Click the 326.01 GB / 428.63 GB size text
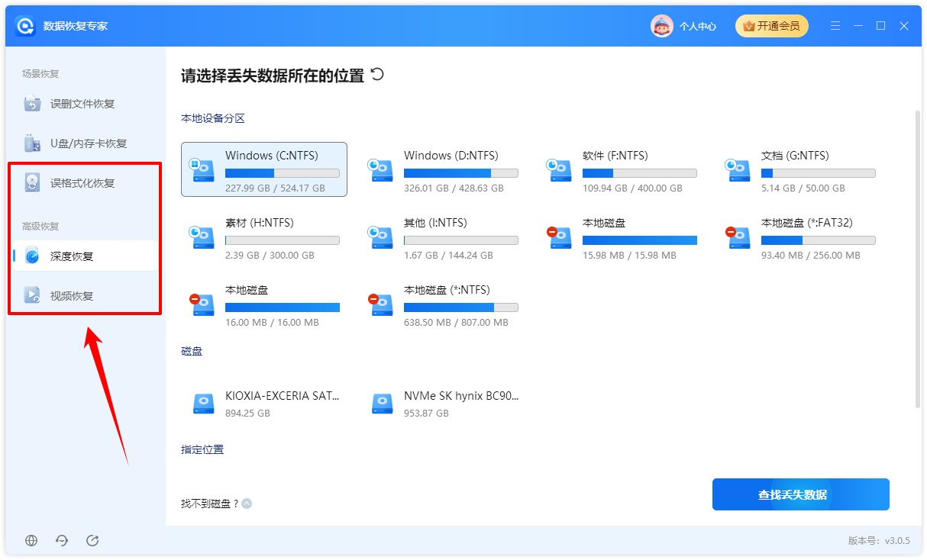 (454, 188)
